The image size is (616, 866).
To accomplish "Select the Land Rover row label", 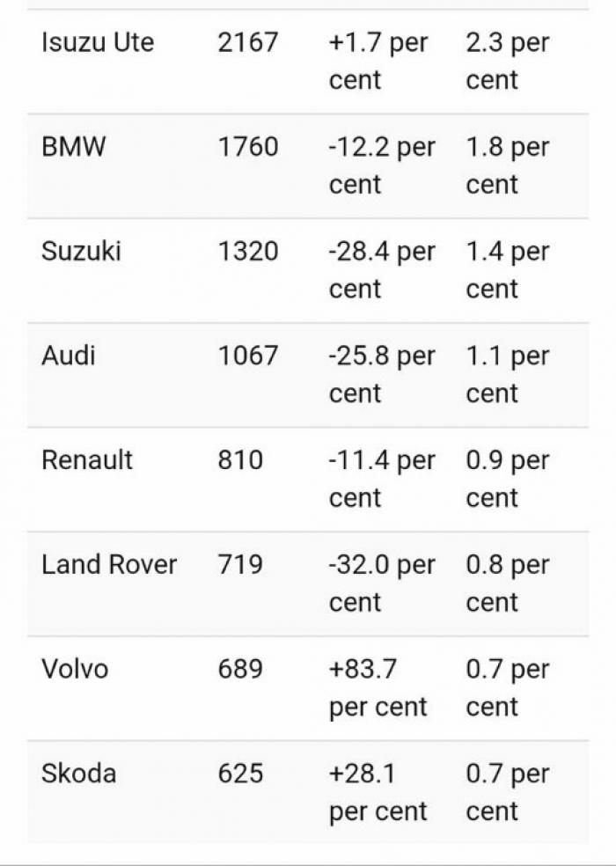I will pos(109,564).
